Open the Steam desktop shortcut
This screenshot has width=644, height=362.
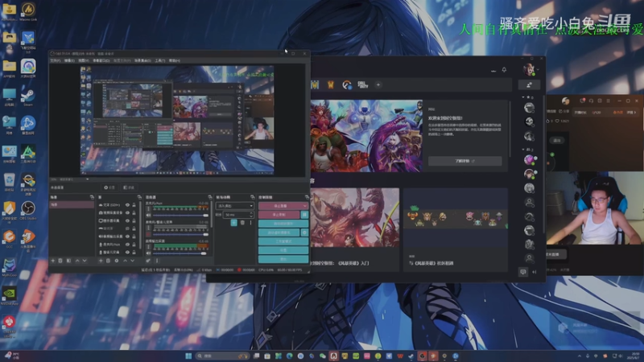tap(28, 97)
